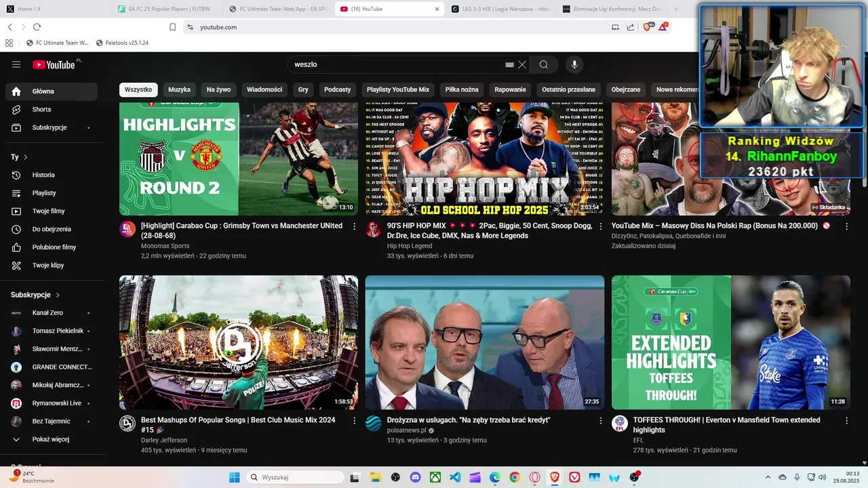Select the Ostatnio przesłane chip
This screenshot has width=868, height=488.
click(x=568, y=89)
